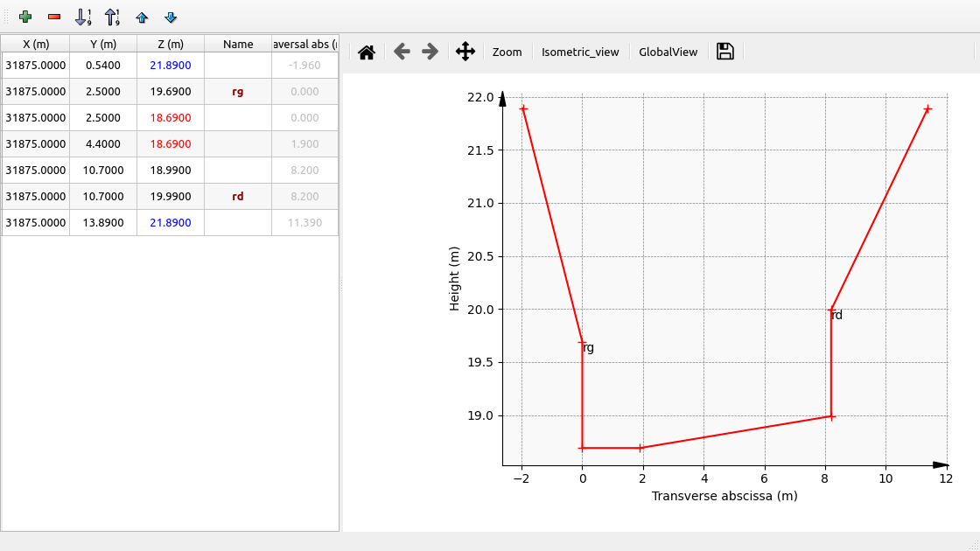Sort points descending with up-arrow 1-9 icon
Screen dimensions: 980x551
click(112, 17)
